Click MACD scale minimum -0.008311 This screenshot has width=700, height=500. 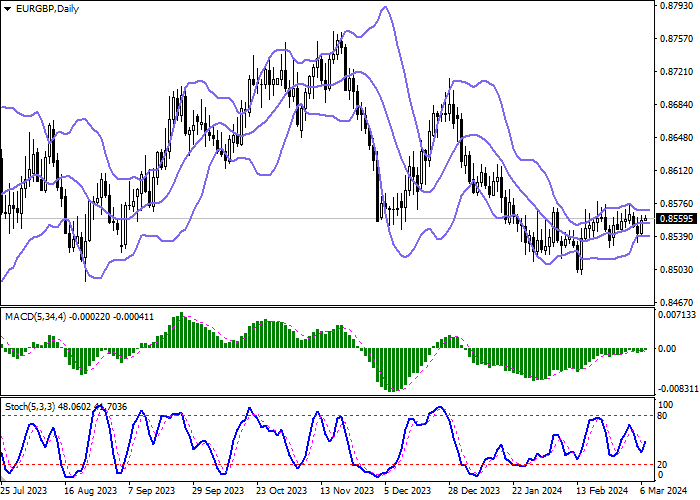click(x=678, y=389)
